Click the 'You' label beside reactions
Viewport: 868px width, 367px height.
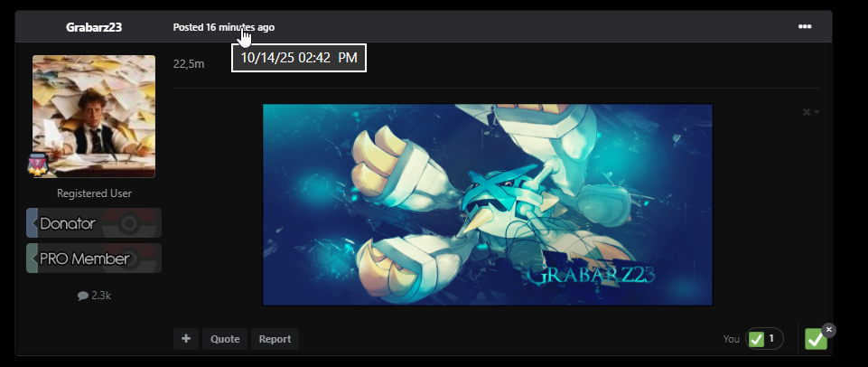click(732, 339)
